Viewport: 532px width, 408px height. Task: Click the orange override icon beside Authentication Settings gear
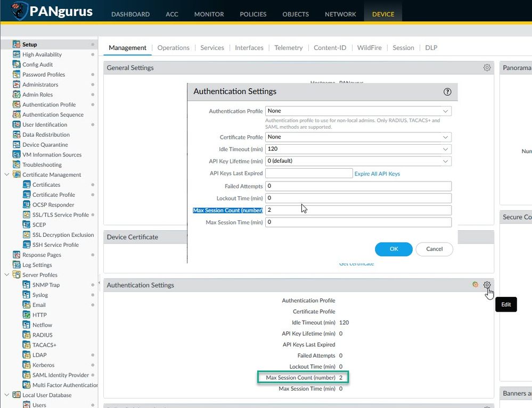click(x=475, y=285)
